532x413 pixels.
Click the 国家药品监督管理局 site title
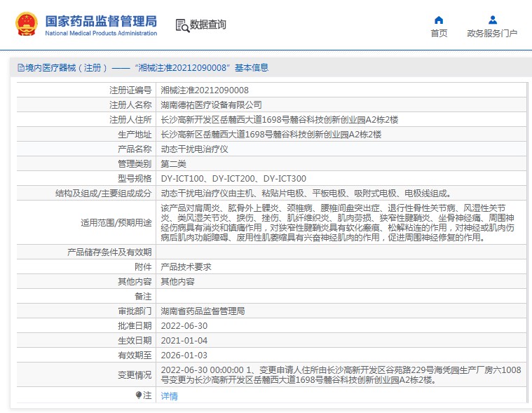tap(101, 21)
